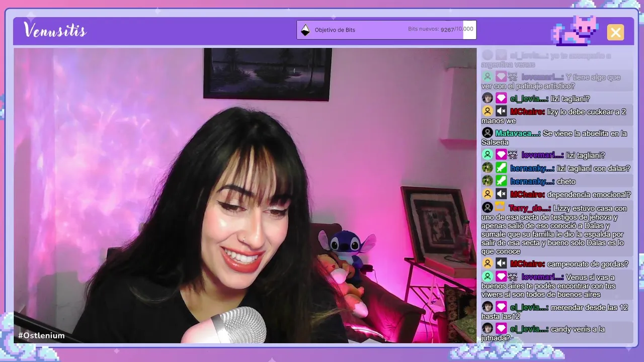Open Terry_de username in chat

529,208
